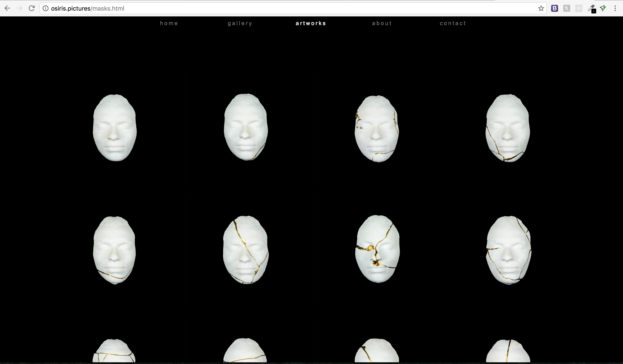
Task: Open mask with diagonal gold crack from forehead
Action: pyautogui.click(x=245, y=250)
